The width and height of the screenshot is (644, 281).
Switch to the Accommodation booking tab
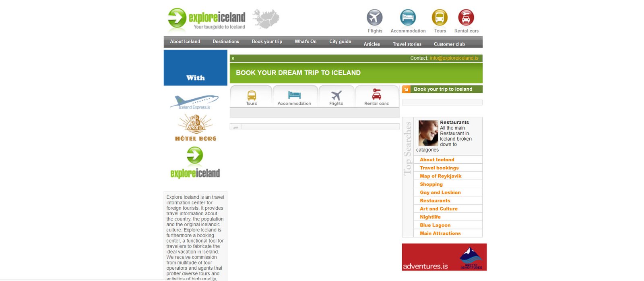pyautogui.click(x=294, y=98)
